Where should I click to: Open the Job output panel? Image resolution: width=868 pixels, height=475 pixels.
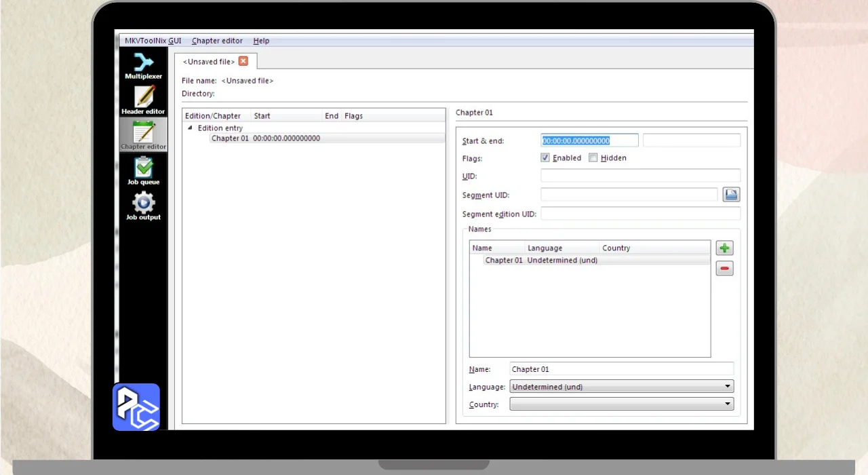(143, 206)
